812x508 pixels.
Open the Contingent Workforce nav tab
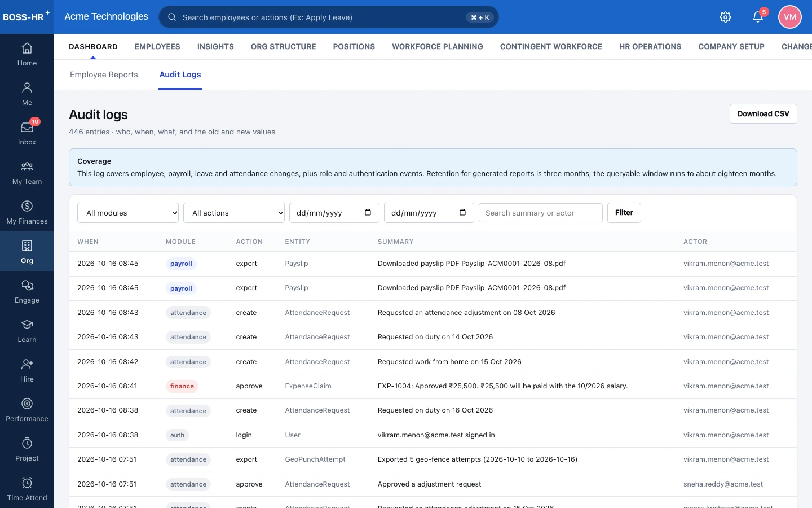click(x=551, y=46)
